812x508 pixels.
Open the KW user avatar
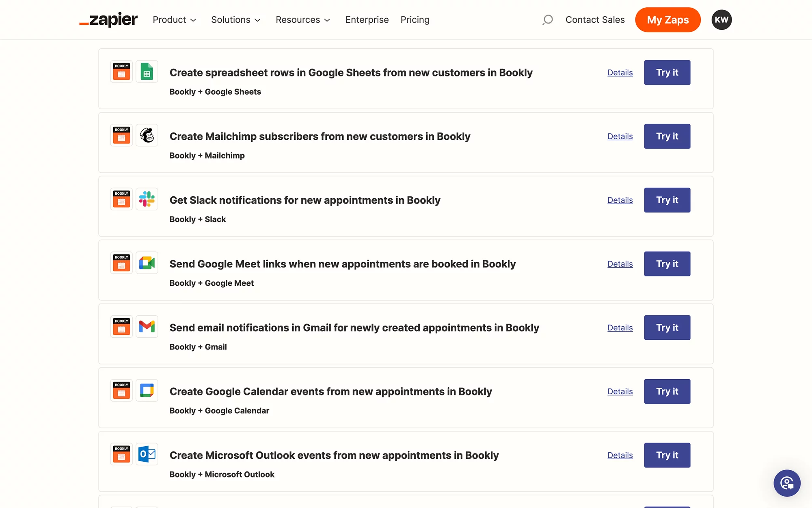pos(721,20)
